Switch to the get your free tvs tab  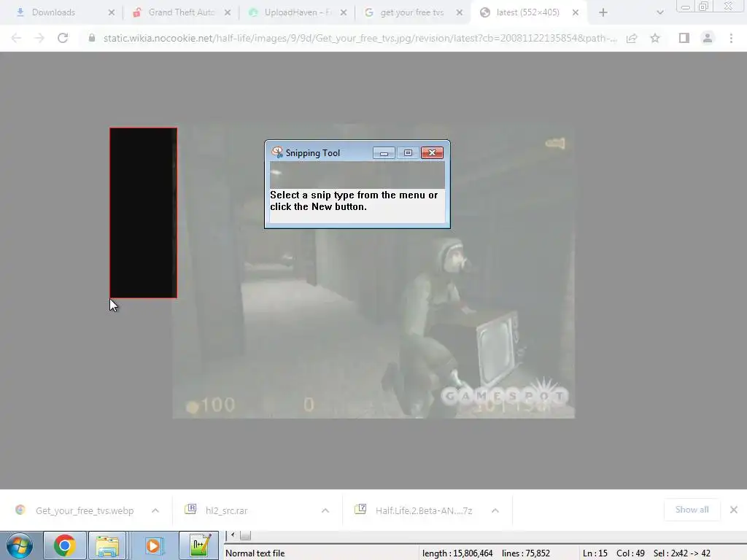411,12
